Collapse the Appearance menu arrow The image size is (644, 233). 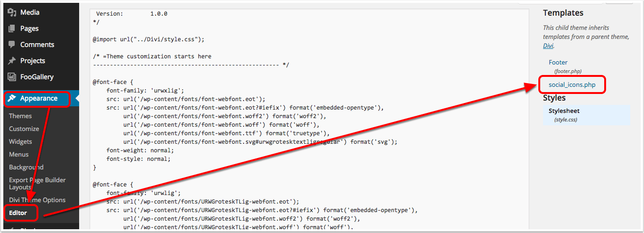coord(77,98)
